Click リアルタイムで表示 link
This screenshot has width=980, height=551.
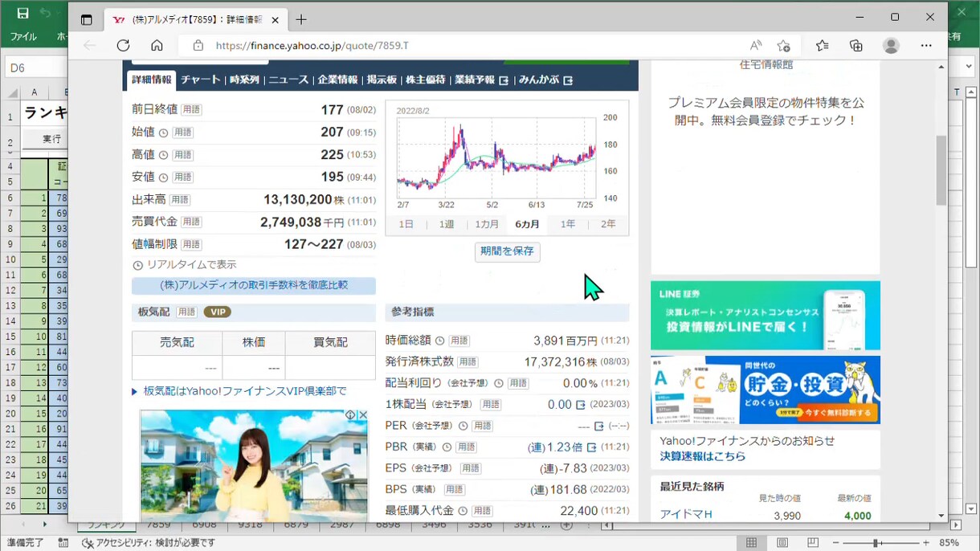[x=191, y=264]
